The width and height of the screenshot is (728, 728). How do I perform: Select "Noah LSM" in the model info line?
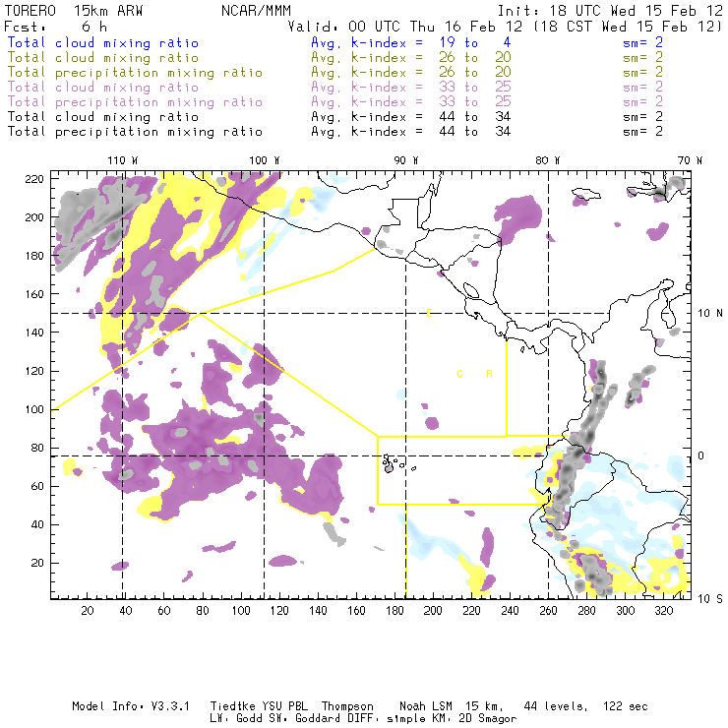426,706
